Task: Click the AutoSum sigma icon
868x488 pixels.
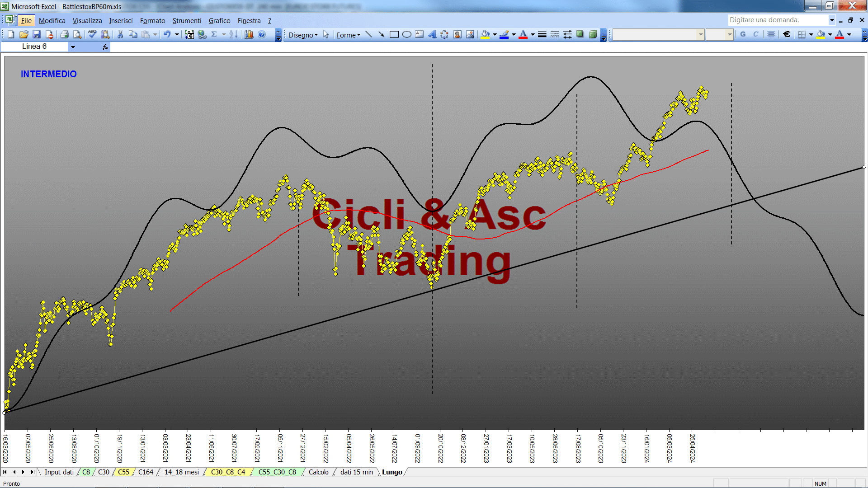Action: tap(214, 34)
